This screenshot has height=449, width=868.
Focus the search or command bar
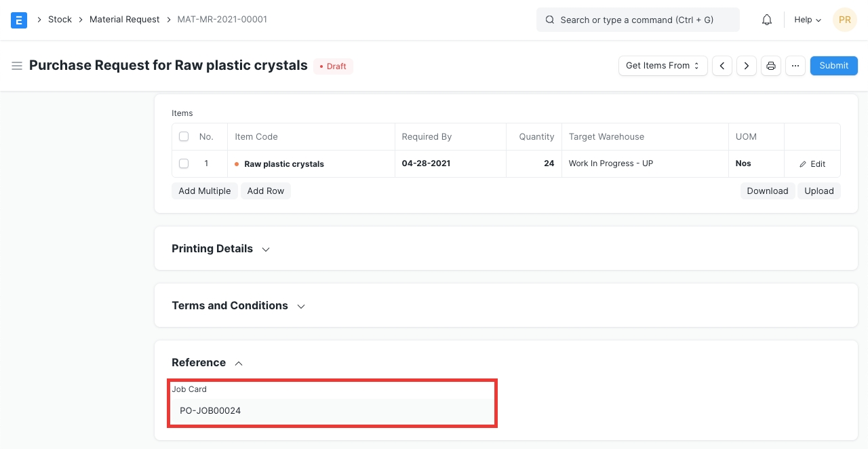point(637,20)
